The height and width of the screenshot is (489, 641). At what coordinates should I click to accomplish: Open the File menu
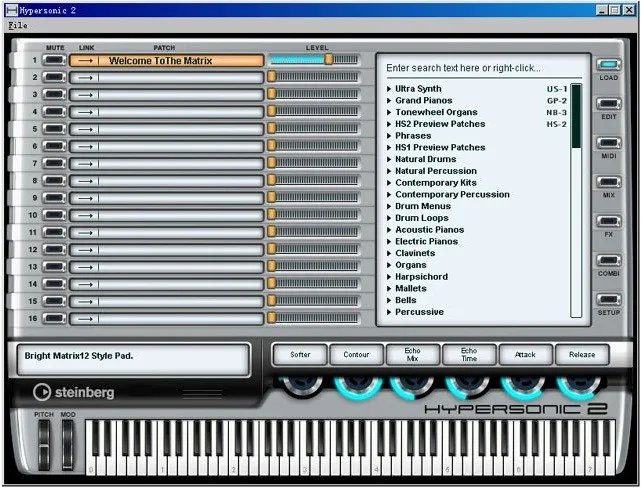(18, 25)
